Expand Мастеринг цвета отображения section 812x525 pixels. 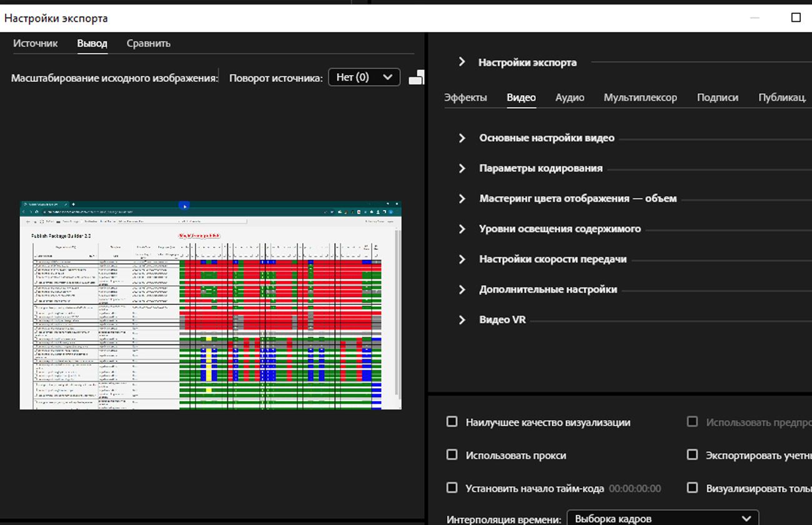coord(462,199)
